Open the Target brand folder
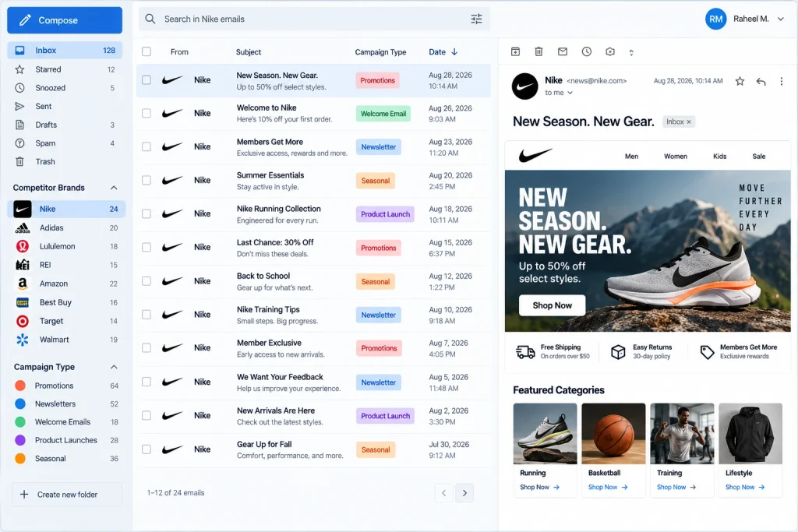Screen dimensions: 798x532 coord(66,321)
